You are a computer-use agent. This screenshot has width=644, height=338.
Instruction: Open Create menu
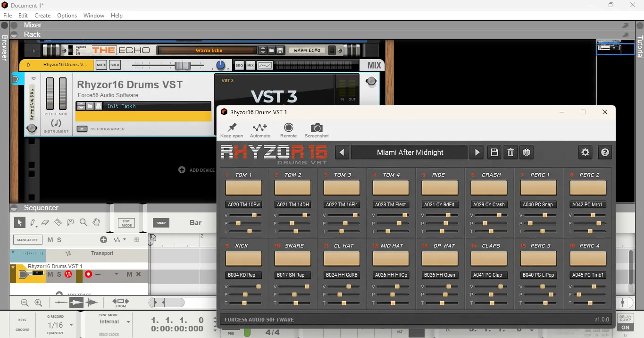(42, 16)
